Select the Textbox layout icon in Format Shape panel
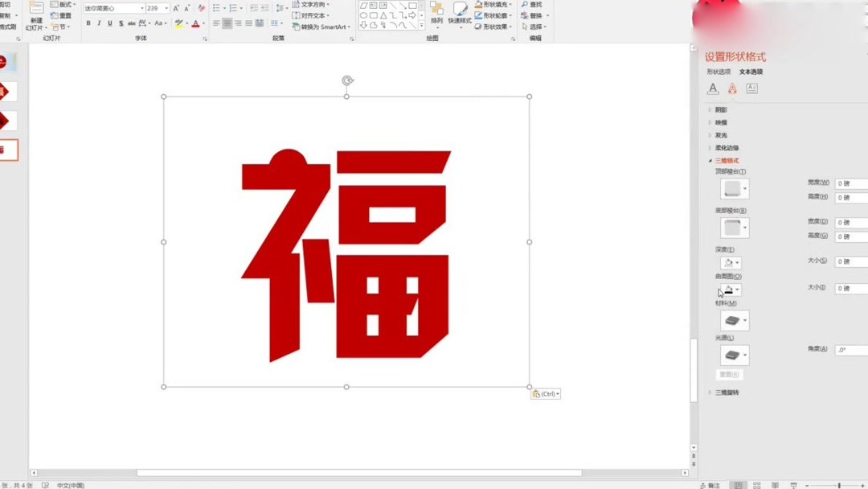This screenshot has width=868, height=489. [x=752, y=88]
